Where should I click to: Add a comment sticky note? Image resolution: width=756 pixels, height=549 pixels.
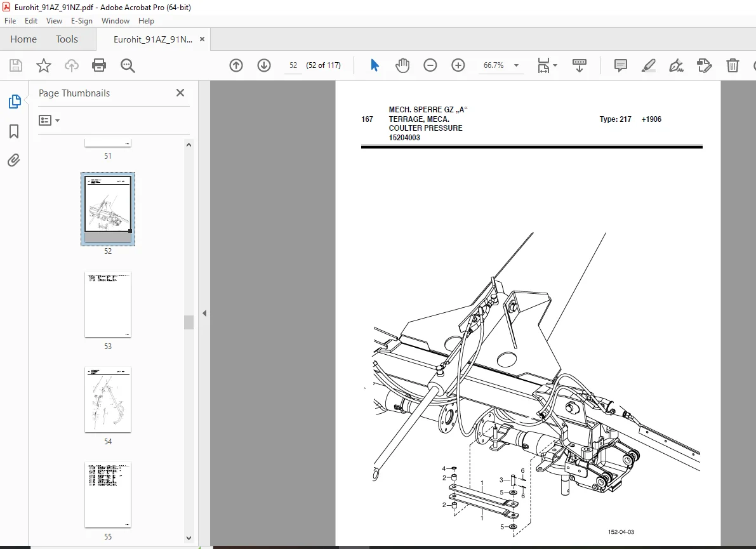click(621, 65)
